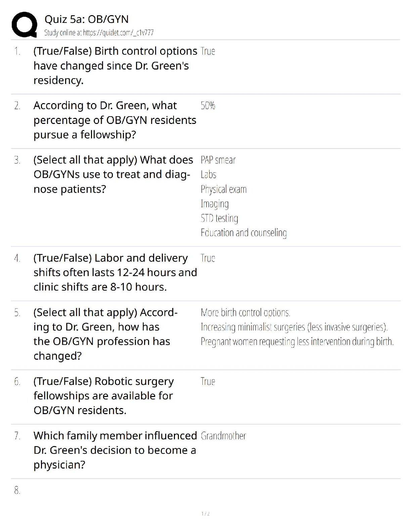The width and height of the screenshot is (411, 532).
Task: Click the "Imaging" answer line
Action: [x=215, y=204]
